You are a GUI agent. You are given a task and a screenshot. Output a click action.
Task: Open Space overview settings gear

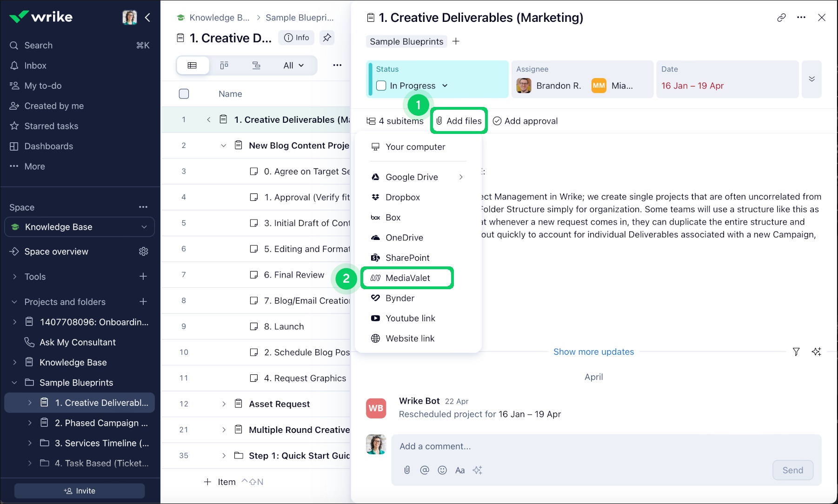(x=143, y=252)
